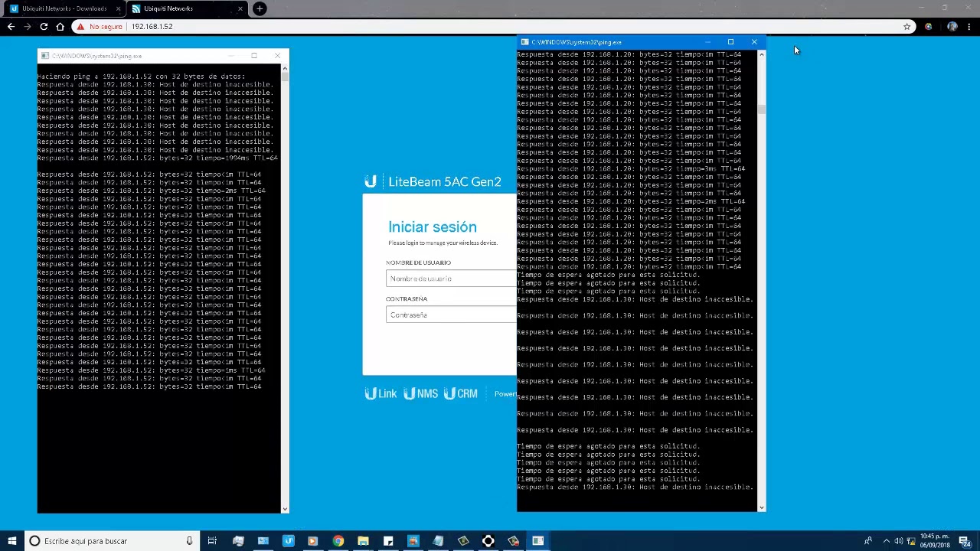
Task: Open the volume control in the tray
Action: tap(898, 541)
